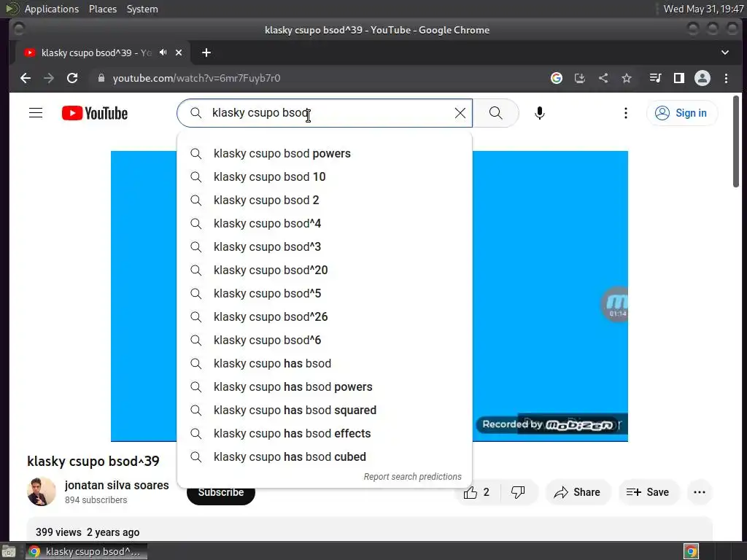The height and width of the screenshot is (560, 747).
Task: Open more actions ellipsis under video
Action: coord(700,492)
